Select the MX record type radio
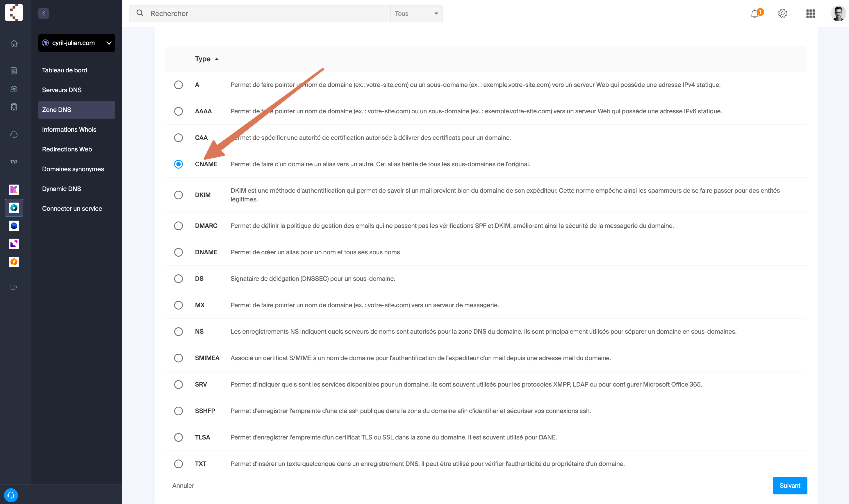The height and width of the screenshot is (504, 849). (178, 305)
